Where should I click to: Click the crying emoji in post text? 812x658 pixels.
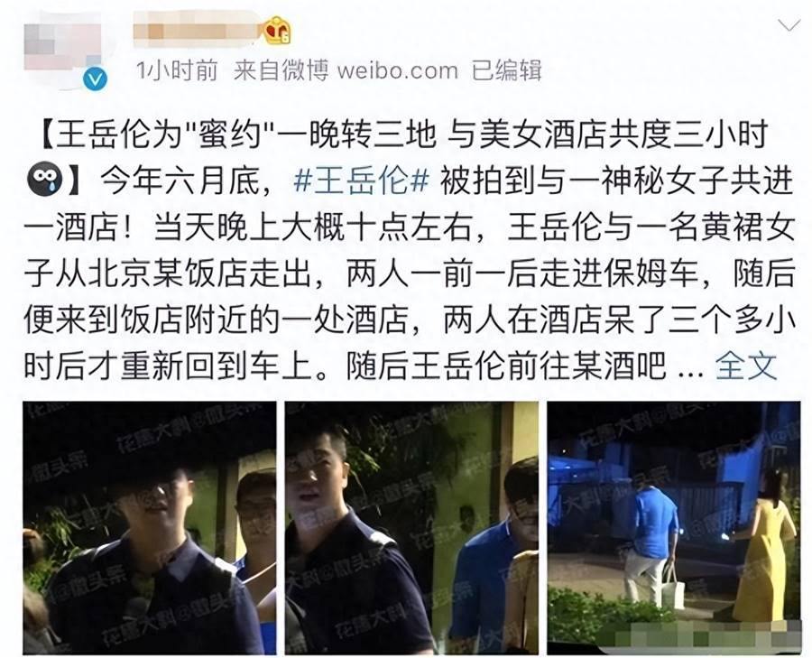pyautogui.click(x=44, y=180)
